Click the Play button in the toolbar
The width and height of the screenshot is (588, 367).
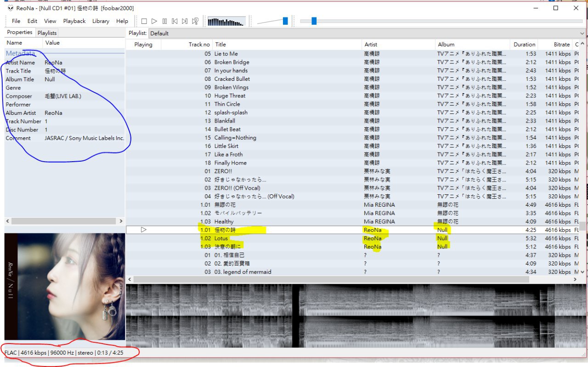click(154, 21)
